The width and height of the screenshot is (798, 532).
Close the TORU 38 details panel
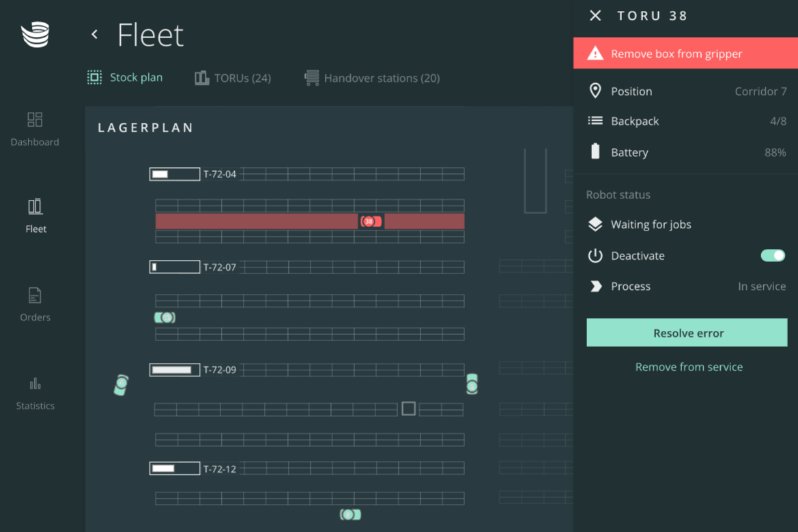pos(595,16)
